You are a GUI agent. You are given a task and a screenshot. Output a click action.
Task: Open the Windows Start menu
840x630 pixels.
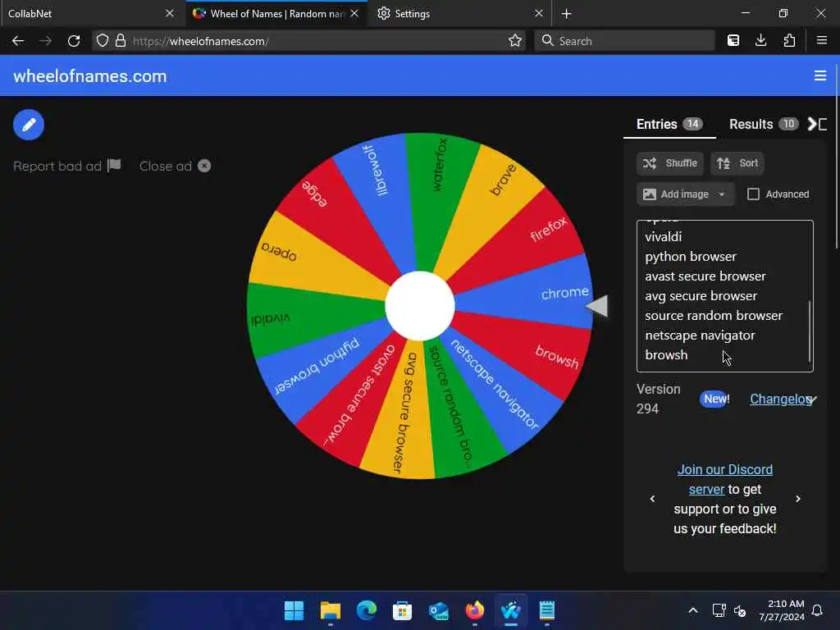click(x=294, y=610)
